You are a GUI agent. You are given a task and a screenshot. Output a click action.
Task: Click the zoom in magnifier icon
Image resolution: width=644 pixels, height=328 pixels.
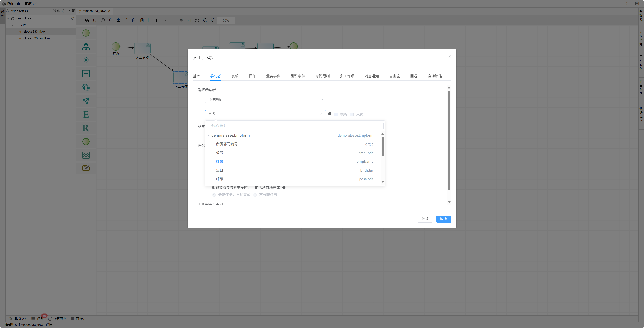(205, 20)
